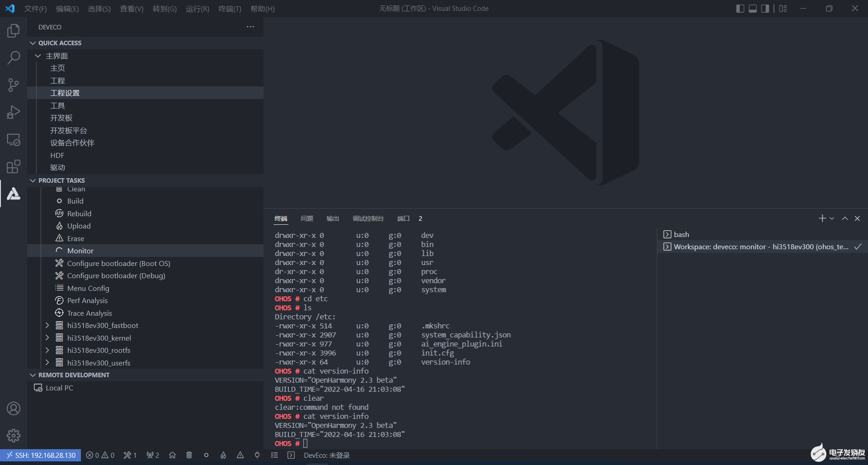Click the flame Upload icon in status bar
Screen dimensions: 868x465
pos(223,455)
